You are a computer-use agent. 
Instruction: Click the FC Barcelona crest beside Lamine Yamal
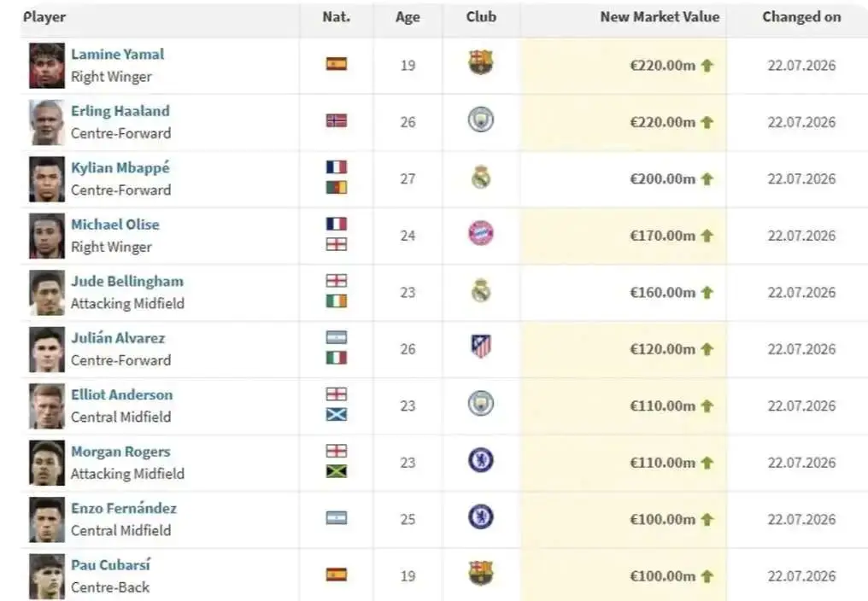coord(480,62)
